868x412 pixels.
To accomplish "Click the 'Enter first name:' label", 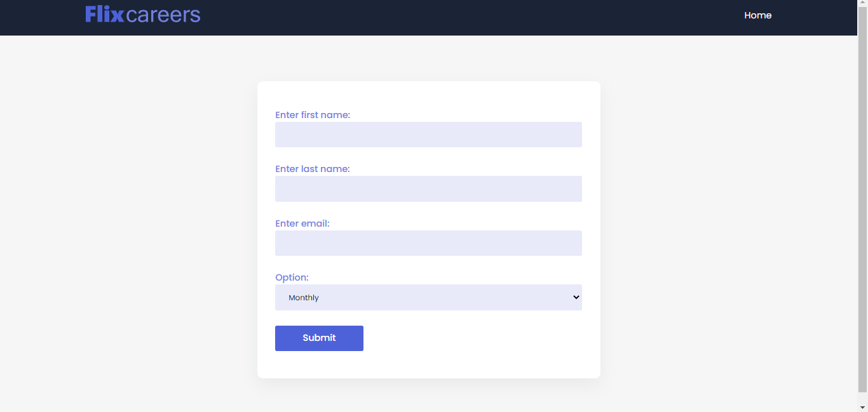I will 313,115.
